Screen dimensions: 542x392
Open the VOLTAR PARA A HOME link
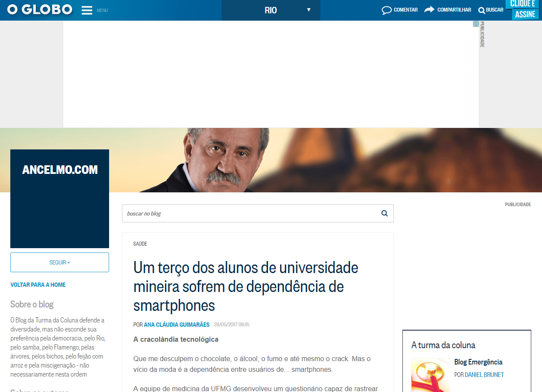point(38,285)
